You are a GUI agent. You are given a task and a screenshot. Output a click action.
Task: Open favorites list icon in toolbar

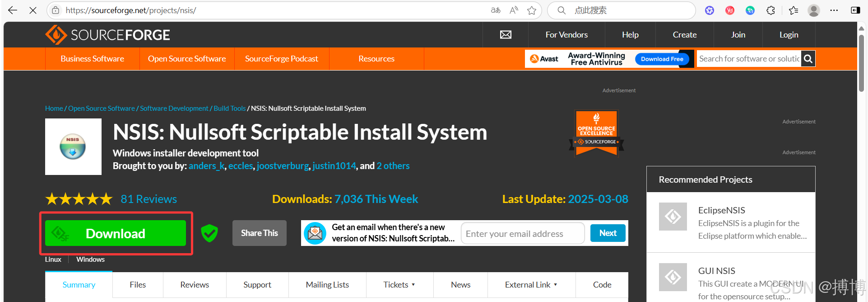pos(794,10)
